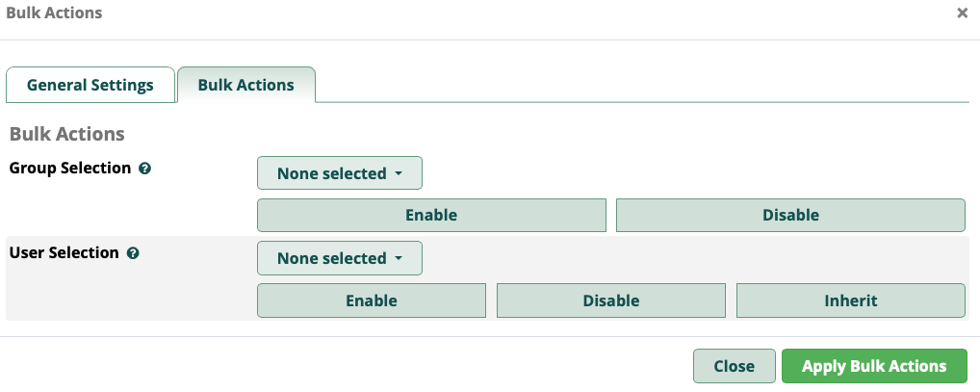Click the Bulk Actions section heading
The image size is (980, 392).
pos(67,134)
